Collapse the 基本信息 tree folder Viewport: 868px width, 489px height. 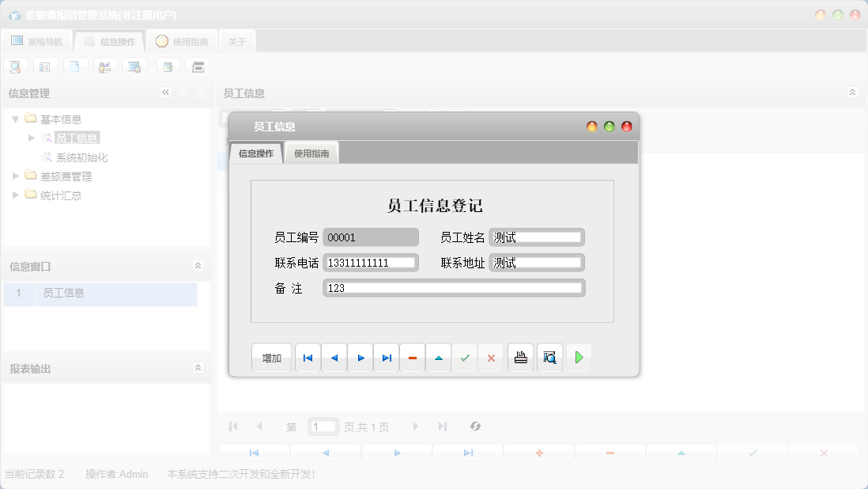click(15, 118)
